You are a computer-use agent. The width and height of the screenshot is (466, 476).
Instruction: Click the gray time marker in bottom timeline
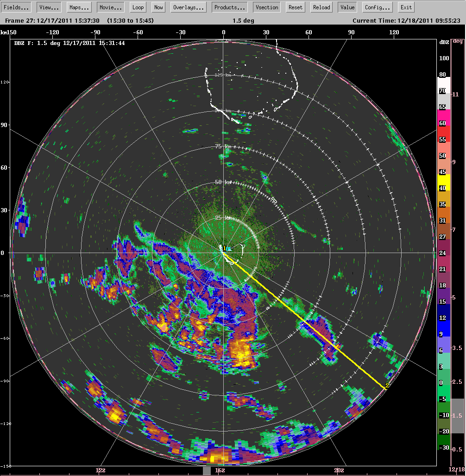[x=207, y=471]
